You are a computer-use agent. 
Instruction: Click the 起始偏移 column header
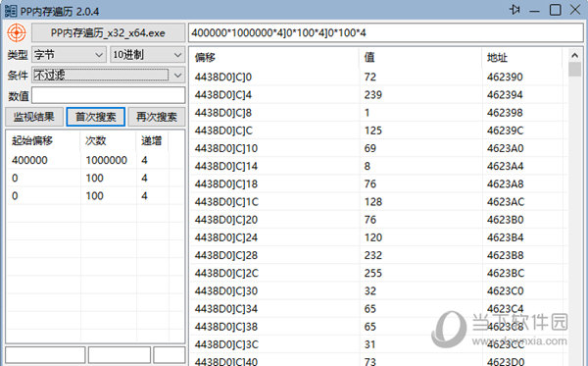tap(32, 140)
